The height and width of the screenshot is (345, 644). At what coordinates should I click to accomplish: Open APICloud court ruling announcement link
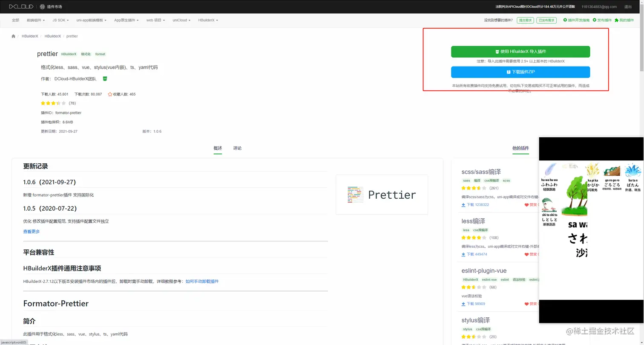[x=535, y=7]
